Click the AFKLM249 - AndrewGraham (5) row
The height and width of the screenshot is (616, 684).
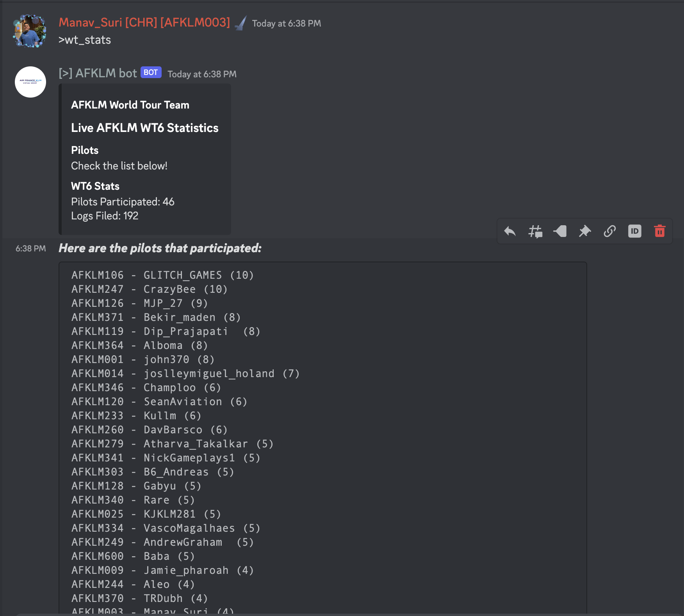click(163, 542)
